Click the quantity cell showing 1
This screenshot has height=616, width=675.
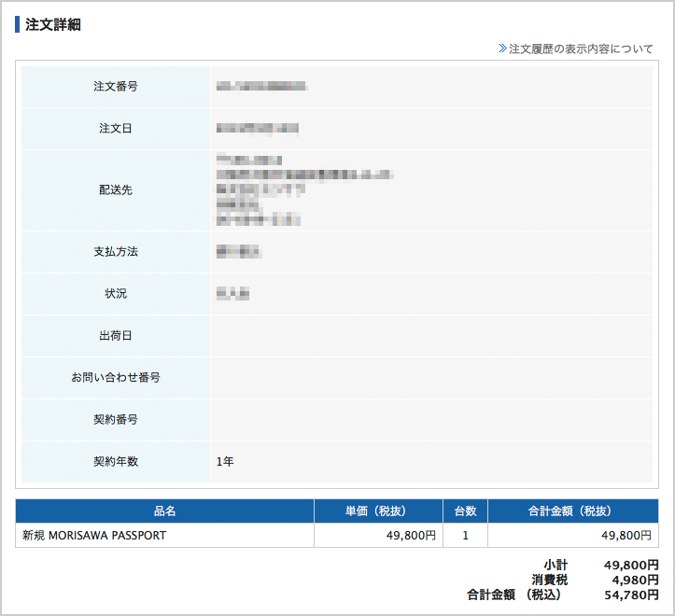465,536
